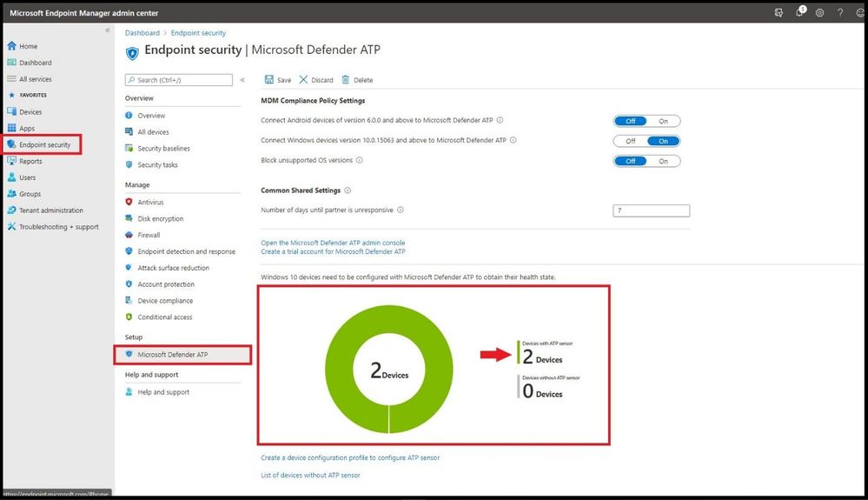Open the Microsoft Defender ATP admin console link
This screenshot has width=868, height=500.
click(333, 243)
